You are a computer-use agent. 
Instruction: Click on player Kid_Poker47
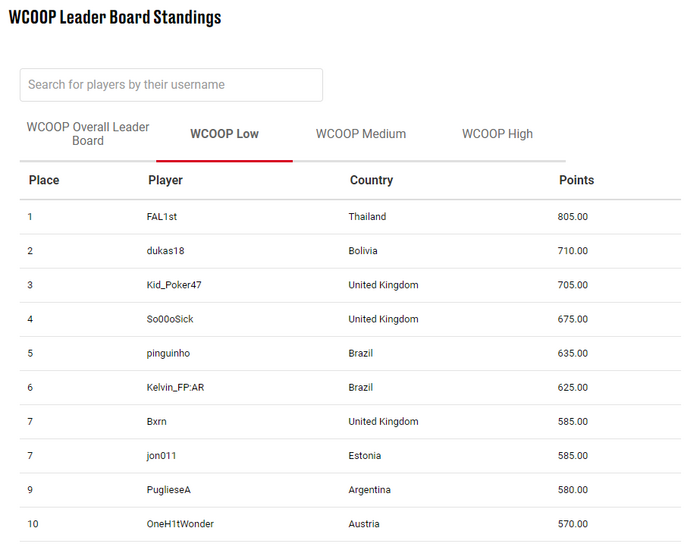click(x=174, y=285)
